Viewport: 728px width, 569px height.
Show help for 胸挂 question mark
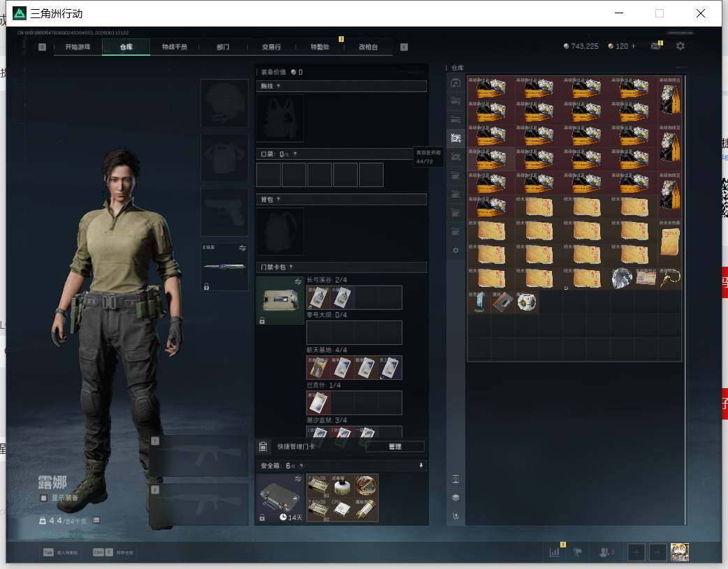(278, 87)
